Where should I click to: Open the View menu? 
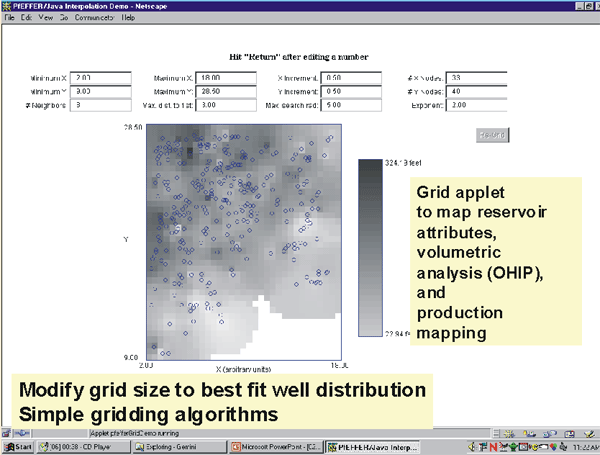[x=46, y=18]
